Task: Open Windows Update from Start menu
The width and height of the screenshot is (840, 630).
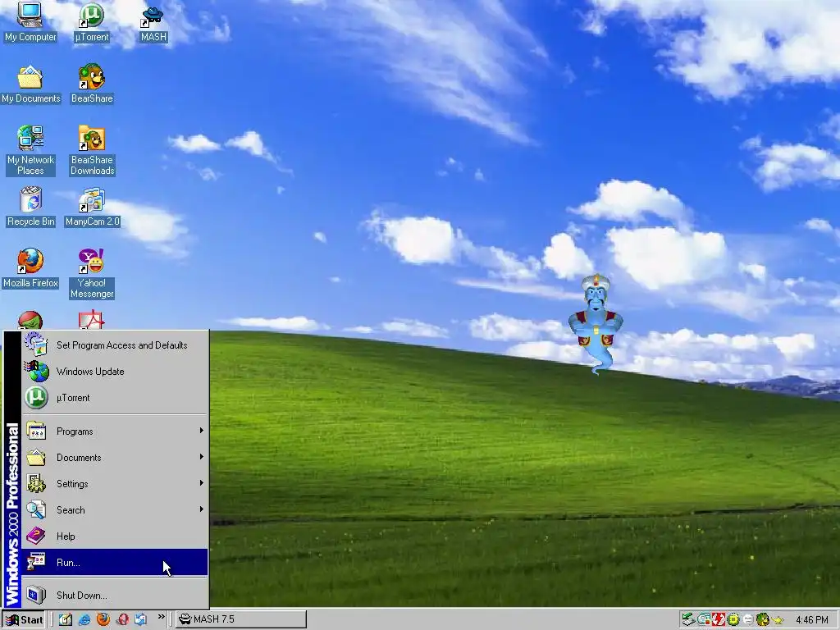Action: 115,372
